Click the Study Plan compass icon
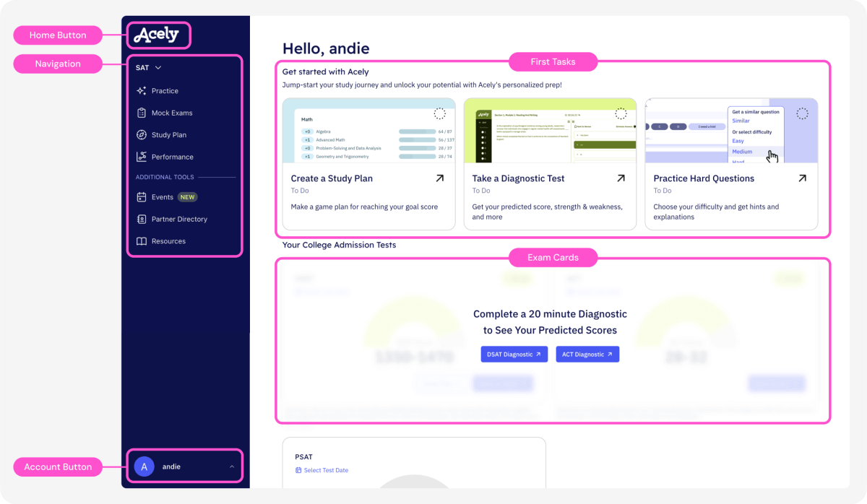The height and width of the screenshot is (504, 867). (142, 135)
